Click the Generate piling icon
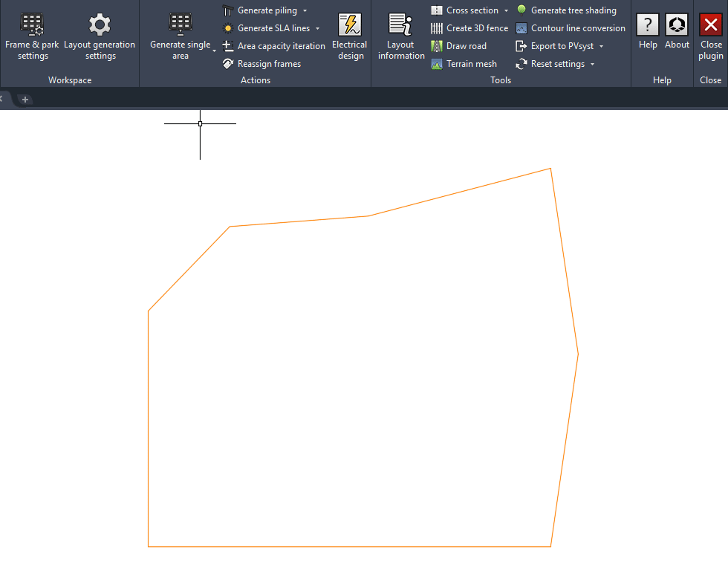Image resolution: width=728 pixels, height=564 pixels. 227,10
